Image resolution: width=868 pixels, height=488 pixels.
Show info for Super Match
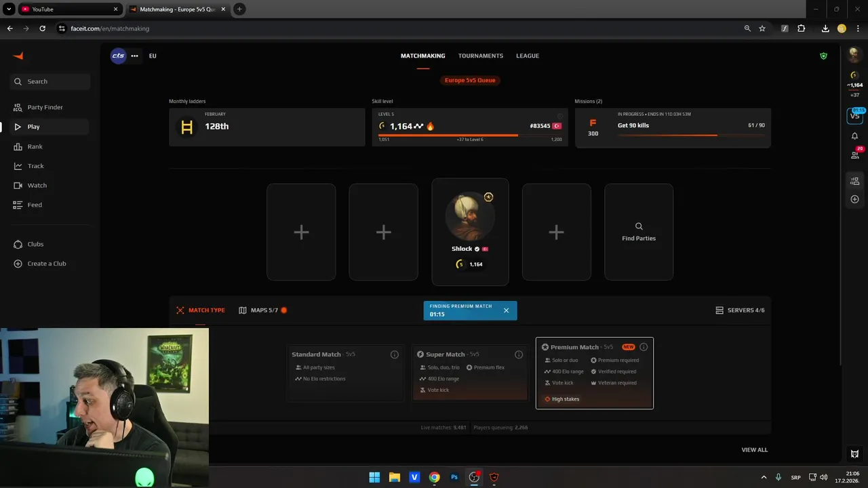[x=519, y=354]
